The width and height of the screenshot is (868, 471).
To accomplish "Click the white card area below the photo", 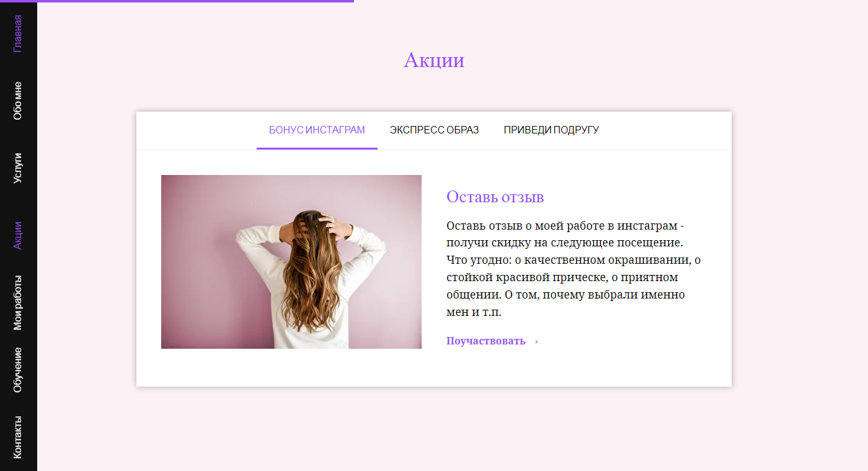I will click(291, 367).
